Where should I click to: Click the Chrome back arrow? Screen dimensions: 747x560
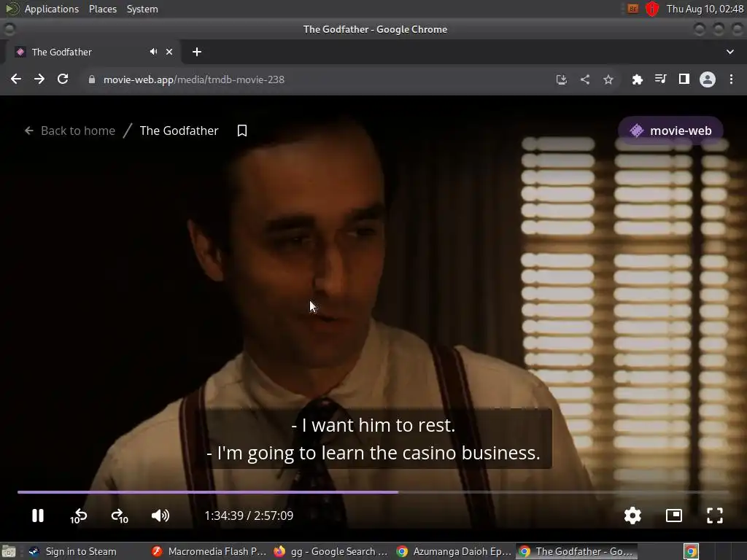(x=16, y=79)
